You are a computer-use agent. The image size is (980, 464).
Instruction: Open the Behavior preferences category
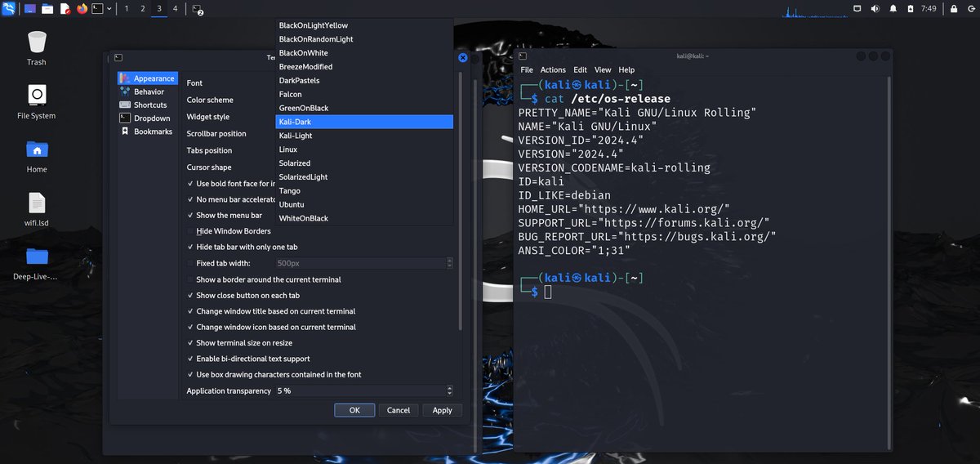pos(147,91)
